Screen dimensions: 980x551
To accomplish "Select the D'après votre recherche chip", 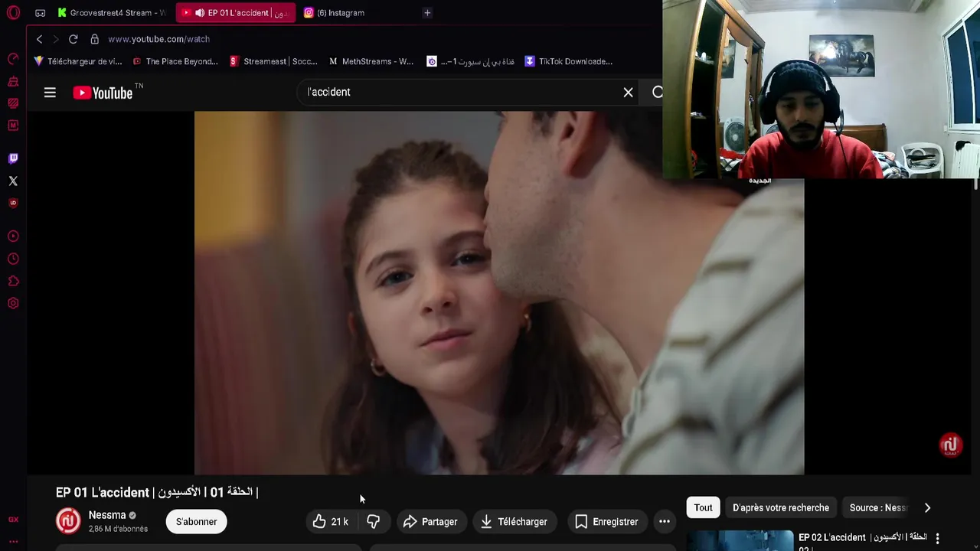I will tap(780, 507).
